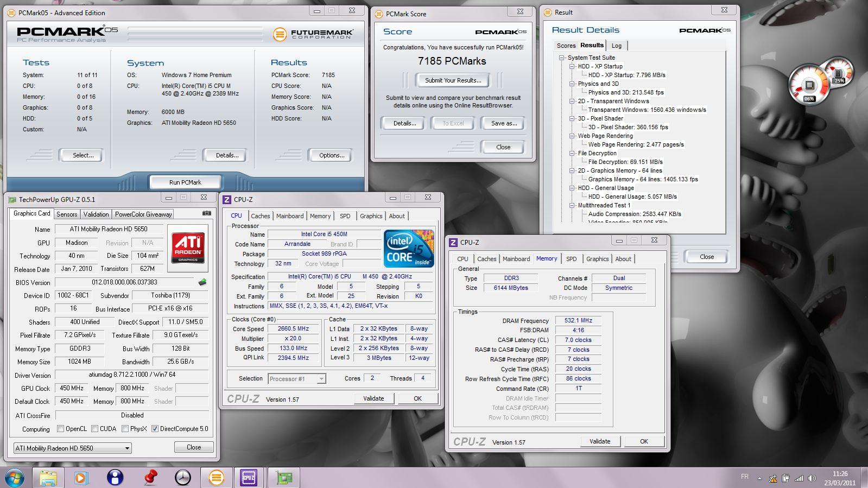Click the volume speaker tray icon

point(812,478)
